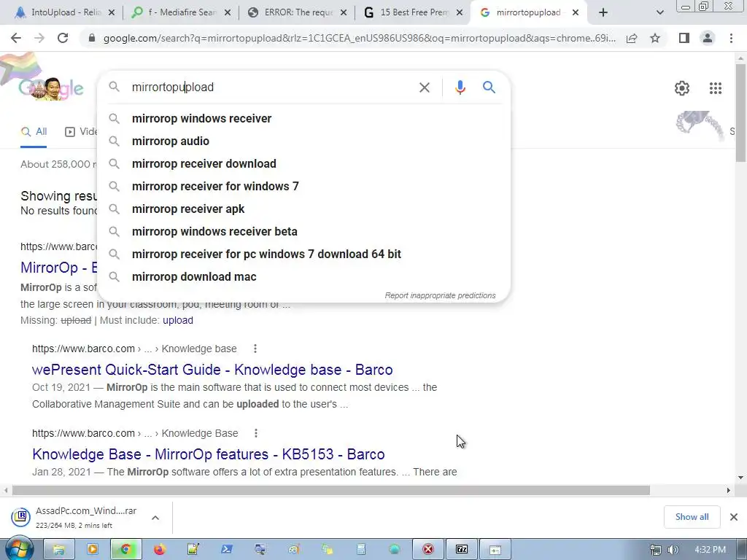Go back to the previous page

tap(16, 38)
